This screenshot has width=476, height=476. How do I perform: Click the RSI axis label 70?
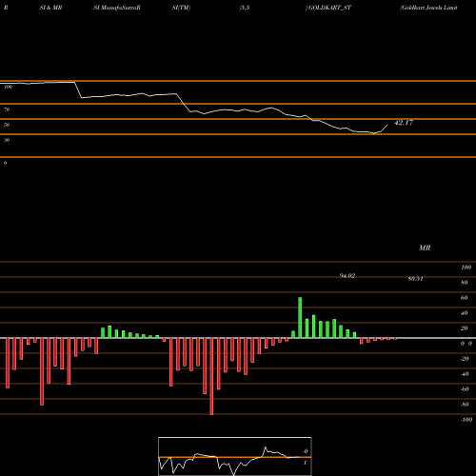7,109
